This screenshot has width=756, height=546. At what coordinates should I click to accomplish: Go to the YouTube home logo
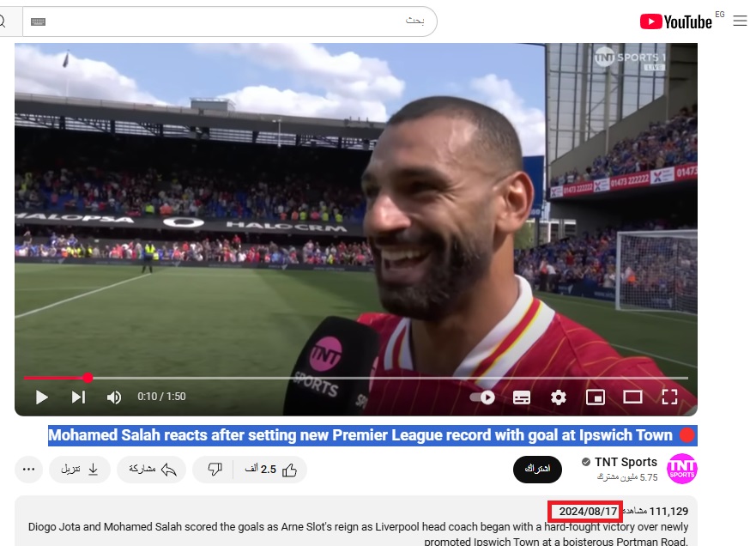coord(676,21)
